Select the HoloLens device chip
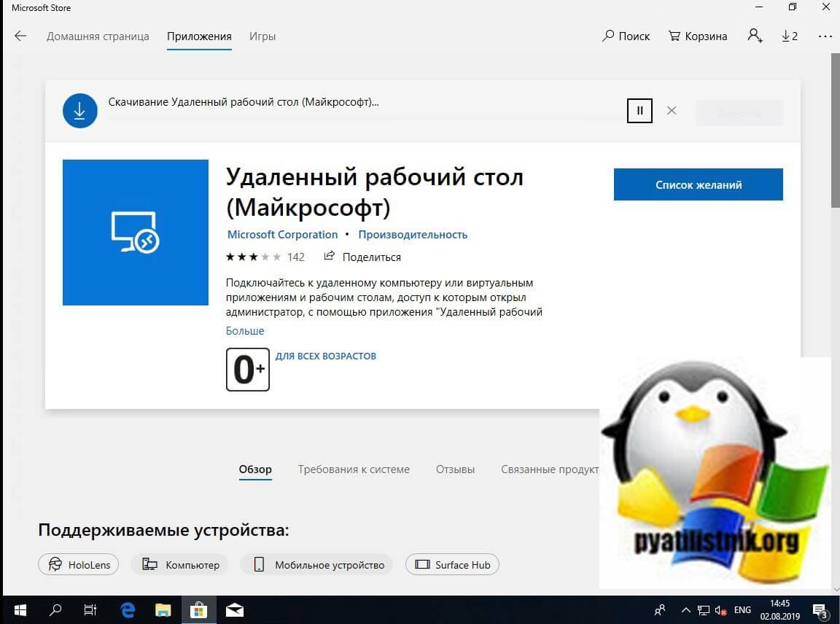This screenshot has width=840, height=624. pyautogui.click(x=78, y=564)
